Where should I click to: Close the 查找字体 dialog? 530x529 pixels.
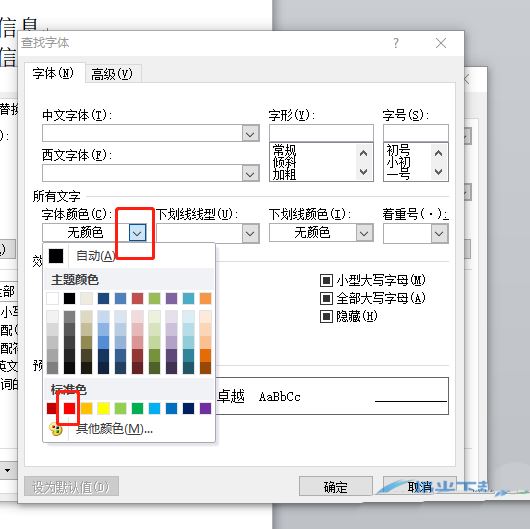(441, 43)
